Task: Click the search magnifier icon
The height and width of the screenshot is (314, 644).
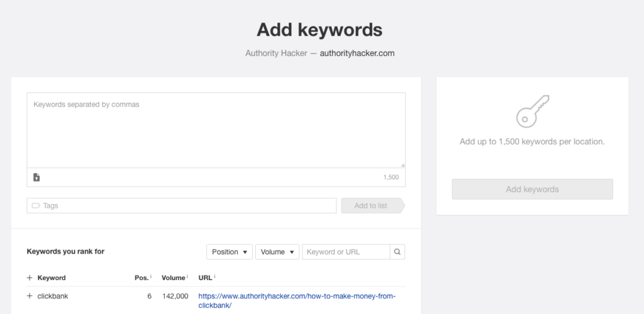Action: click(x=397, y=252)
